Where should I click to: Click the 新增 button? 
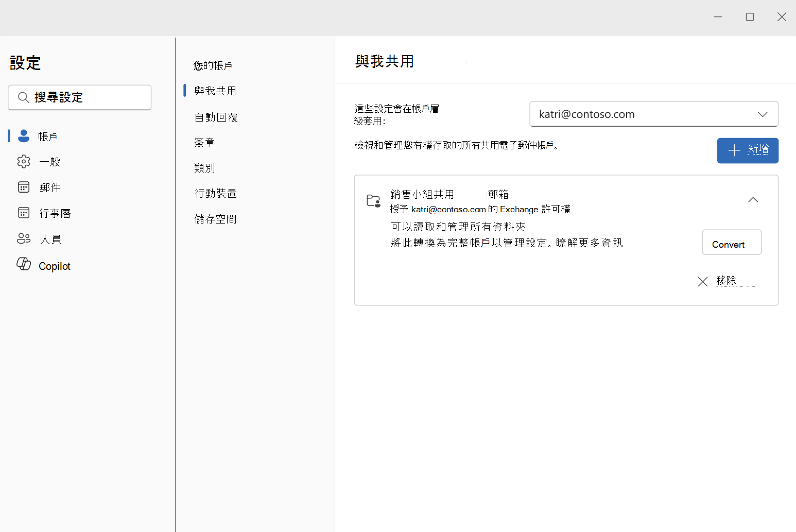748,150
